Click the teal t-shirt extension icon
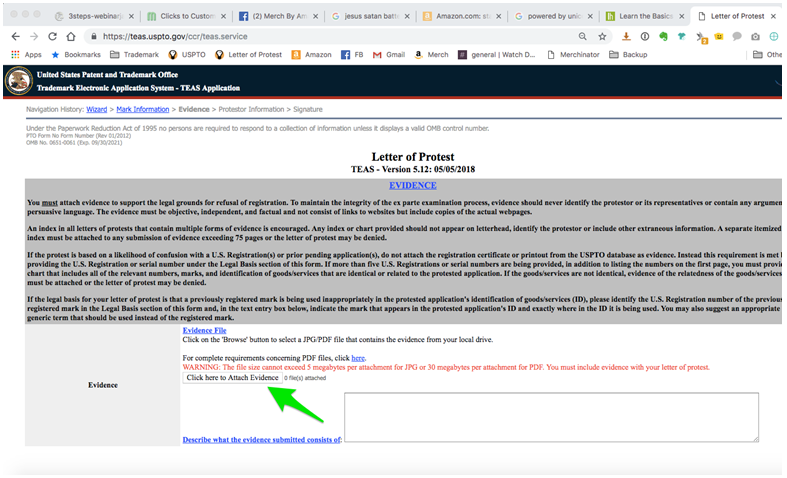The width and height of the screenshot is (787, 478). [682, 36]
